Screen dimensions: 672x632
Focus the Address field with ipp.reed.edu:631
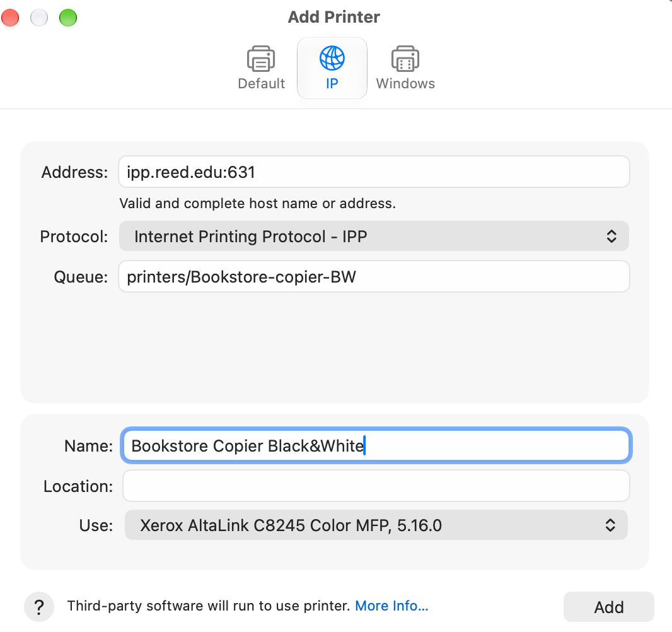[x=374, y=172]
